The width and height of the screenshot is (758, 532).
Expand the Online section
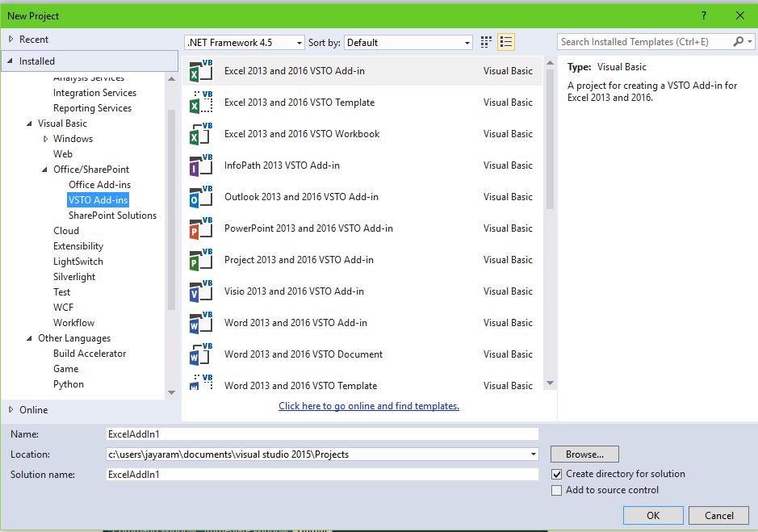point(10,409)
